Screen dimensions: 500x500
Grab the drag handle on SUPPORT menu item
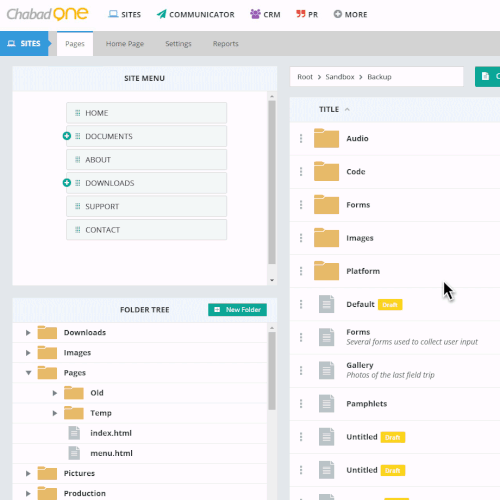click(78, 206)
